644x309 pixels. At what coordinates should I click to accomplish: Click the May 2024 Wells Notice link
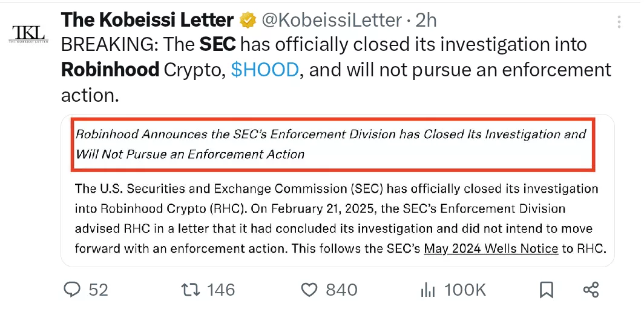click(x=491, y=248)
